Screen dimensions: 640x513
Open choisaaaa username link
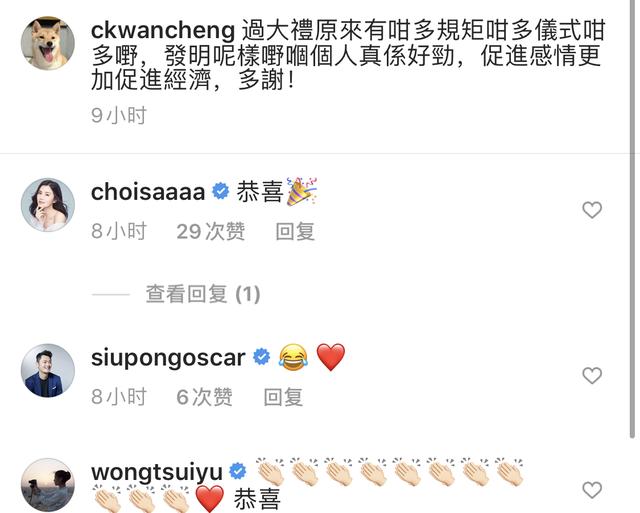coord(148,192)
